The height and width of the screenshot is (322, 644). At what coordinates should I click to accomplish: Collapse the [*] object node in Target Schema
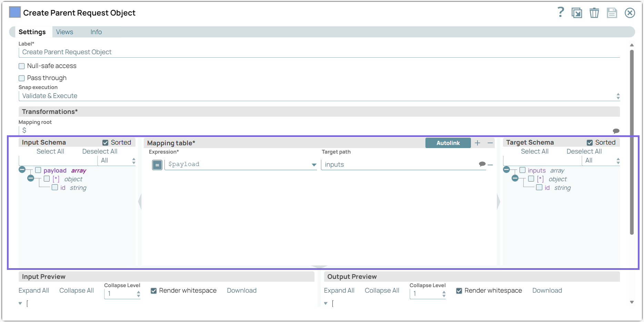coord(515,178)
